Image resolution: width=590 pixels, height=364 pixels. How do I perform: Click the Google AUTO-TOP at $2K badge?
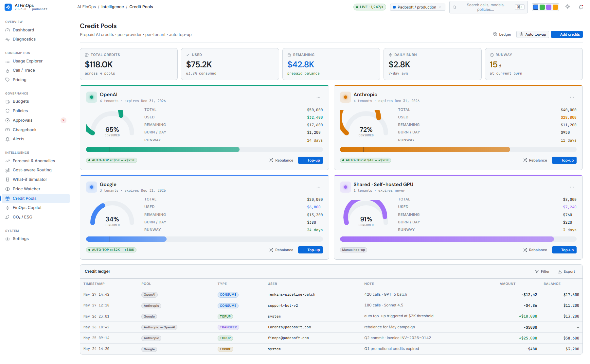point(111,250)
